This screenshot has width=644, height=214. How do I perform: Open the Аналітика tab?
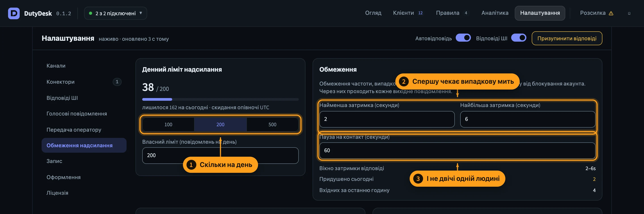tap(495, 13)
